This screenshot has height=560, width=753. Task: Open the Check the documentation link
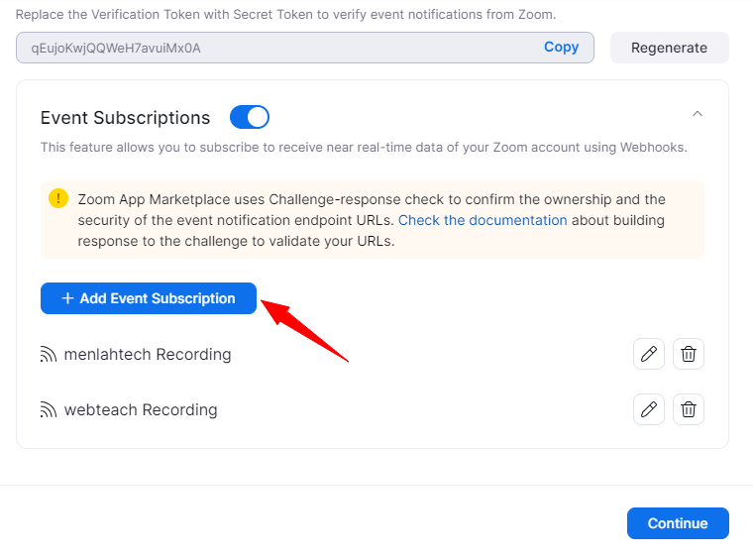point(483,220)
